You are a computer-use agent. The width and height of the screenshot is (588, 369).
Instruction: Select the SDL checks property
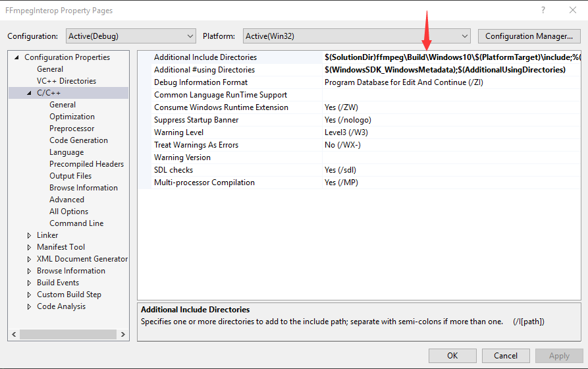[173, 170]
